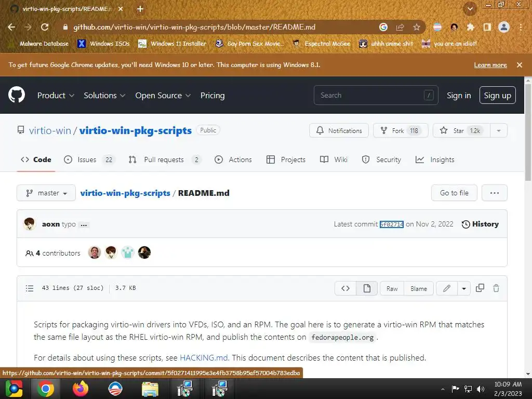Open Firefox from the taskbar
Screen dimensions: 532x399
click(81, 389)
